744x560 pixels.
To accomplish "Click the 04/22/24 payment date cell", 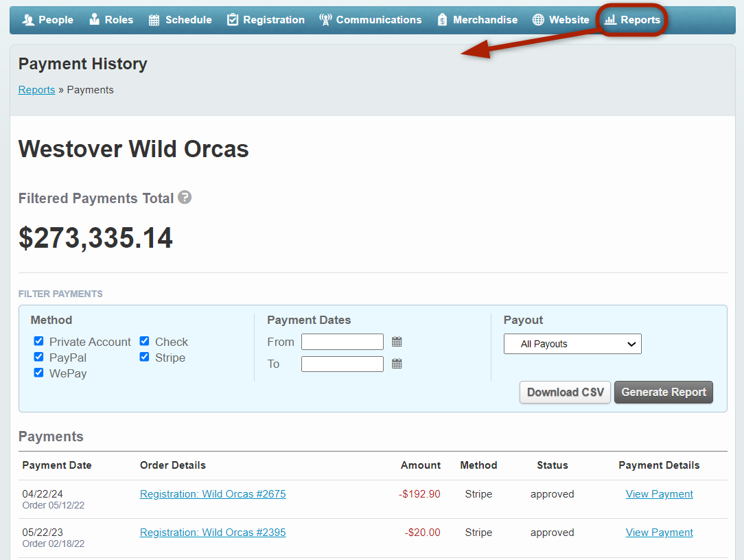I will click(x=43, y=494).
